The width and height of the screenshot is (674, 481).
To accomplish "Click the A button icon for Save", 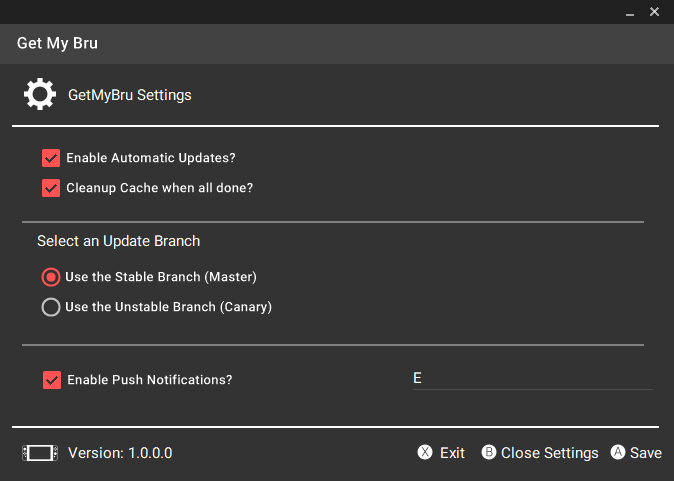I will tap(618, 452).
